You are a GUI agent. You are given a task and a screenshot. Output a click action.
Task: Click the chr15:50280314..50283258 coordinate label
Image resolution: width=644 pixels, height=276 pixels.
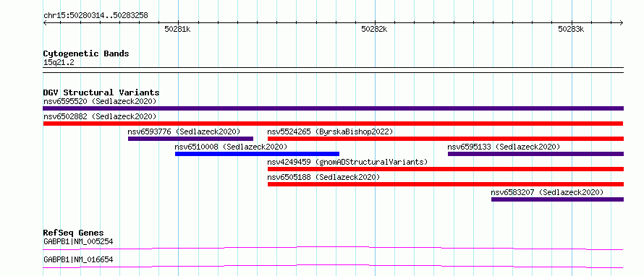96,16
